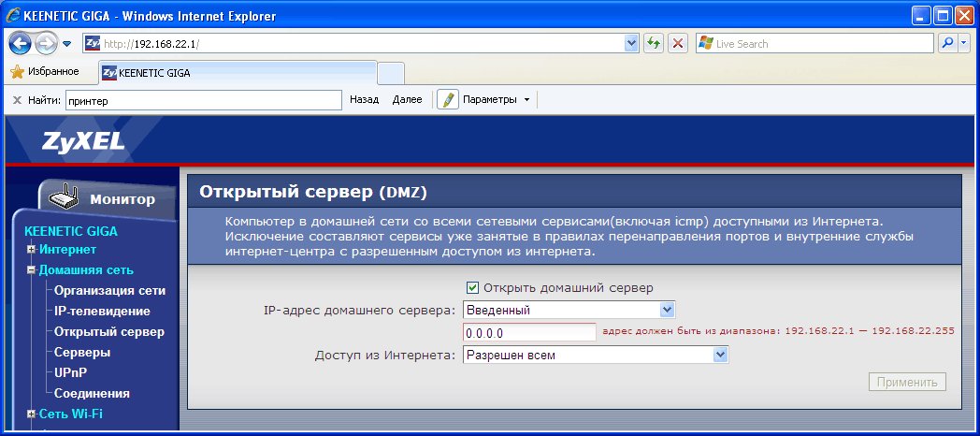This screenshot has height=436, width=980.
Task: Open a new blank browser tab
Action: pos(391,73)
